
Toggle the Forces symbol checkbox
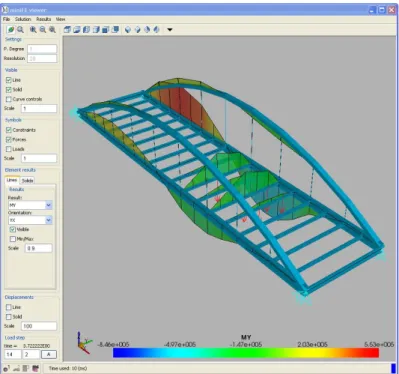(x=9, y=139)
